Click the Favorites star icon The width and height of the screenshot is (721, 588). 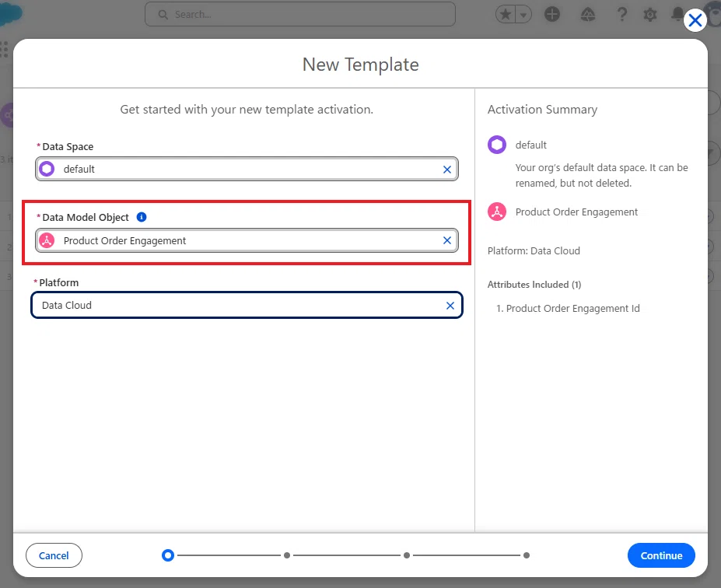pyautogui.click(x=506, y=15)
